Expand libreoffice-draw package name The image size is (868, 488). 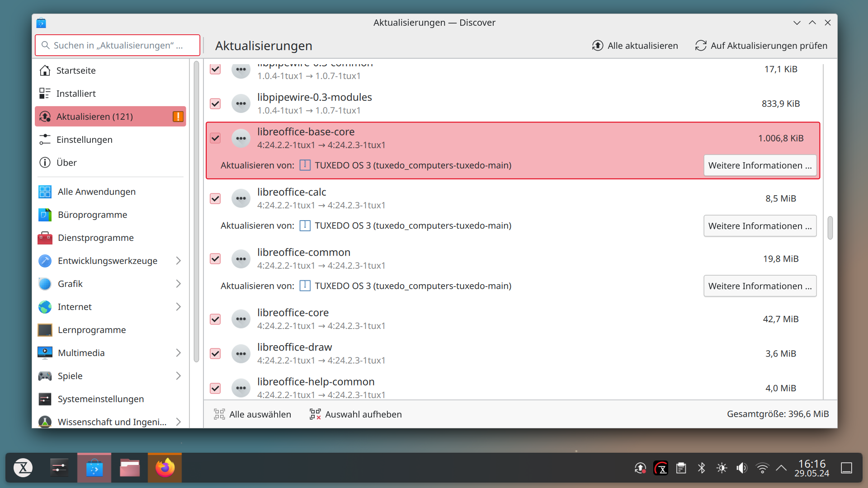[295, 347]
